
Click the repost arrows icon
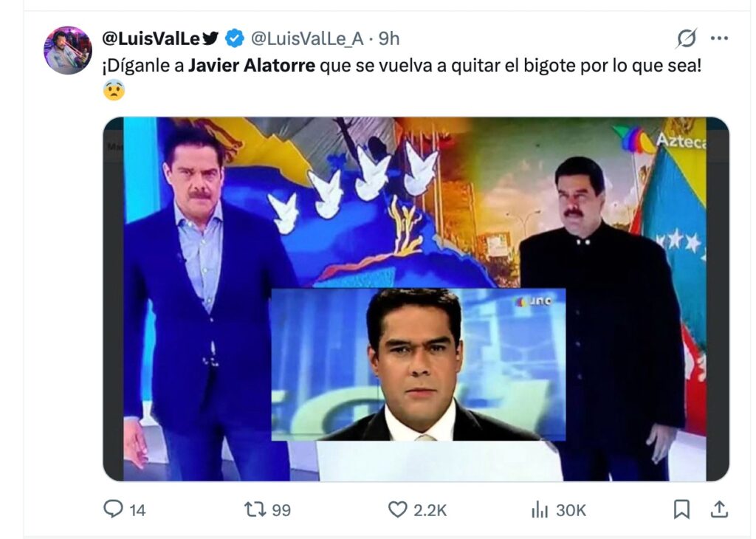255,509
